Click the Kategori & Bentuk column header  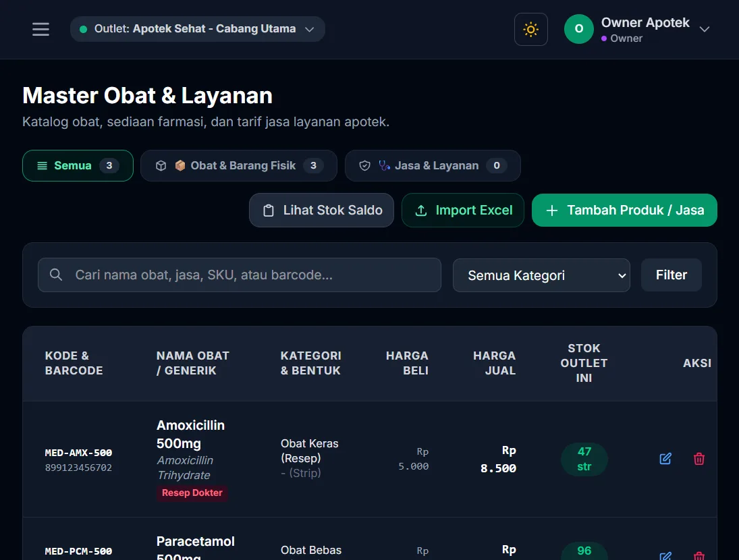click(x=310, y=363)
